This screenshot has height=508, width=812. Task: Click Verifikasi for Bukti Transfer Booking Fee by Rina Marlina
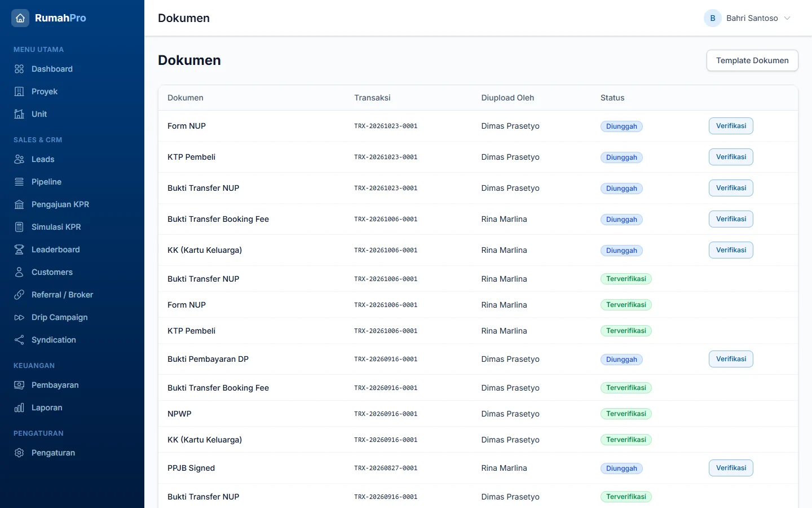pos(731,219)
